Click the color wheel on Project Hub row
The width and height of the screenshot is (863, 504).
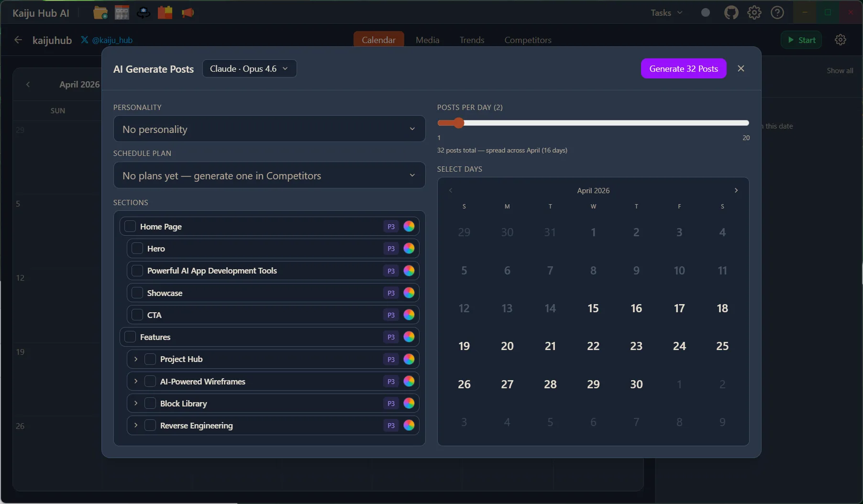click(x=409, y=359)
